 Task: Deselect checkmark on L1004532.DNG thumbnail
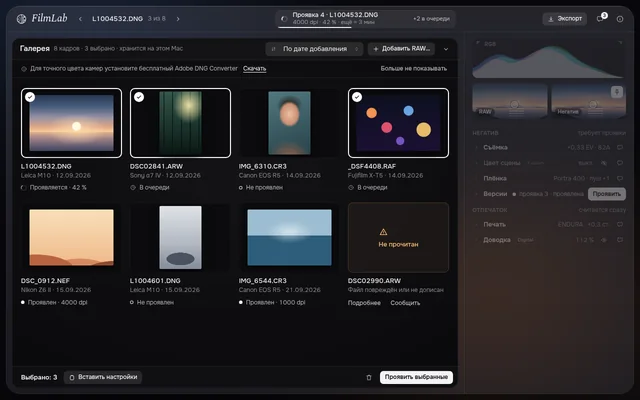pyautogui.click(x=30, y=97)
